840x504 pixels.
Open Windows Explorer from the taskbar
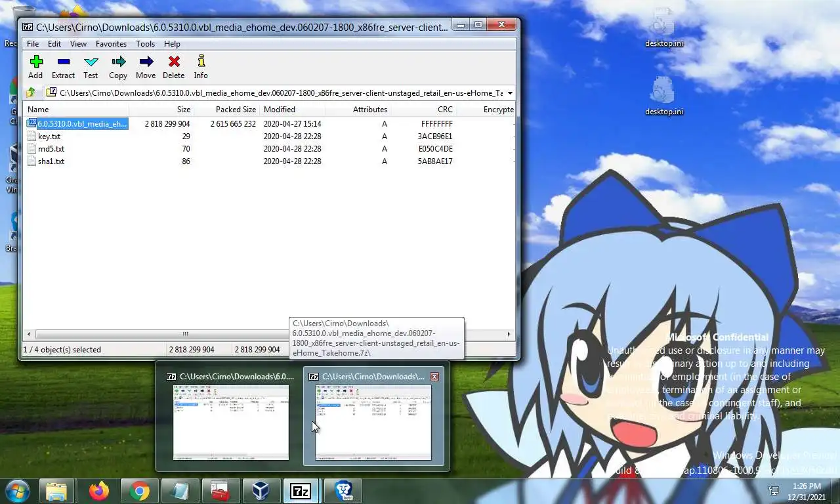tap(56, 491)
